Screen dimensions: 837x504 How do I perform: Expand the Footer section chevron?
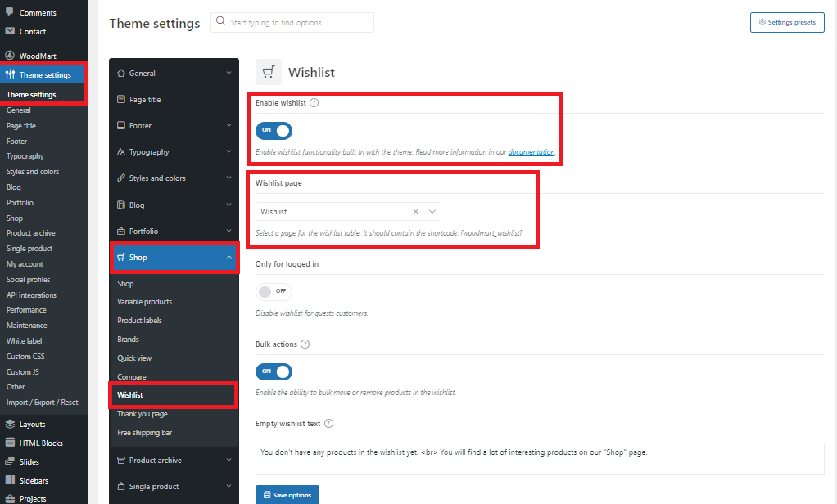229,125
